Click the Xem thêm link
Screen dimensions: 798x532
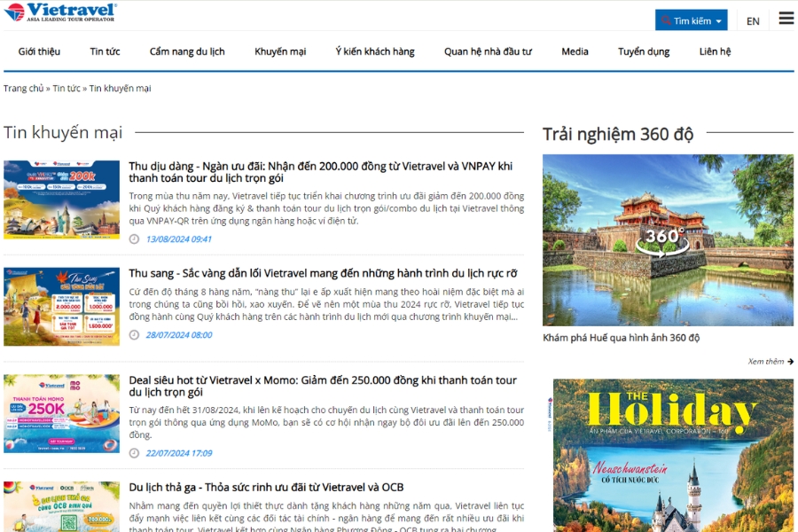[x=765, y=362]
